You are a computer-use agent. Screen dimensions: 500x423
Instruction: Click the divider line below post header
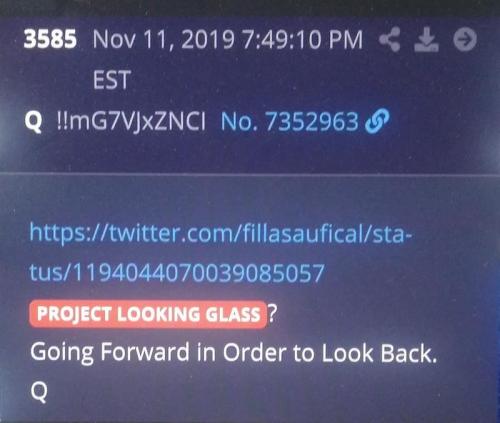[x=250, y=174]
